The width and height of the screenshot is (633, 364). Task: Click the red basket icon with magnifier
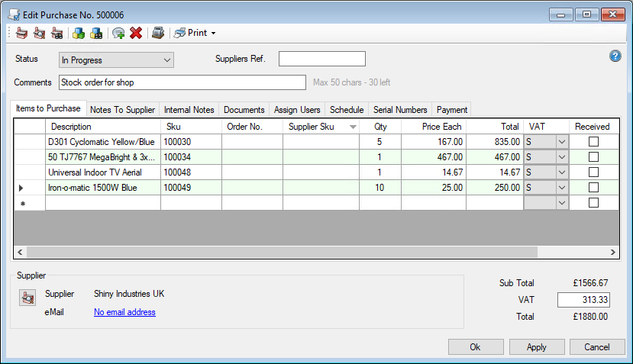tap(39, 33)
